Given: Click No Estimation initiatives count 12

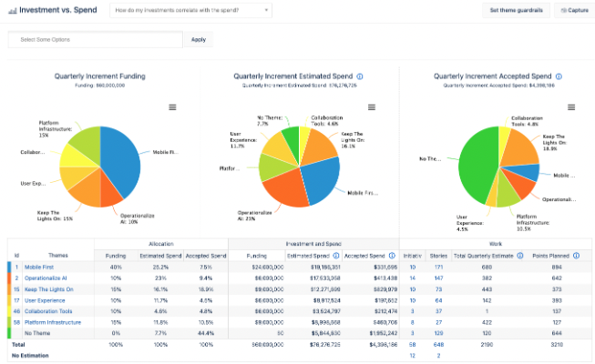Looking at the screenshot, I should click(413, 356).
